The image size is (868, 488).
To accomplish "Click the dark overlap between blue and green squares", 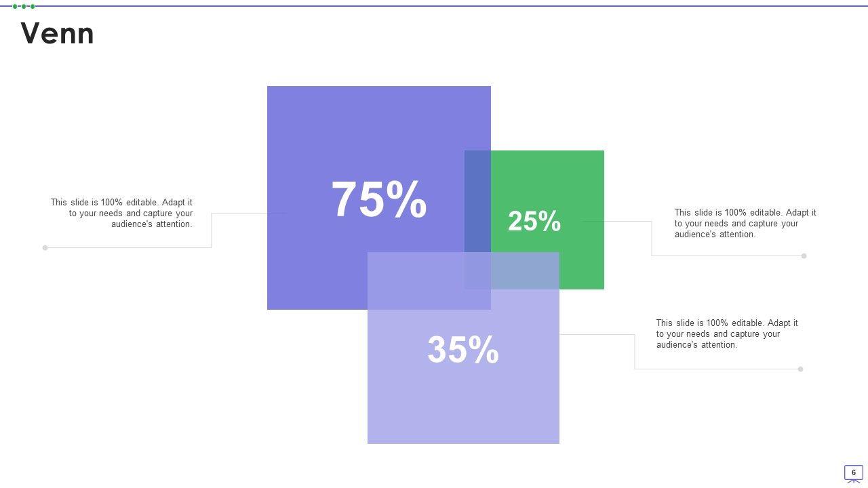I will (x=477, y=201).
